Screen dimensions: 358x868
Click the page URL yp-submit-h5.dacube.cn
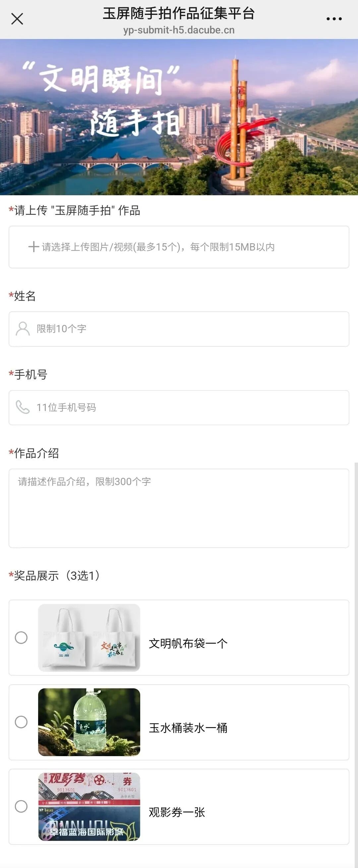pos(179,30)
